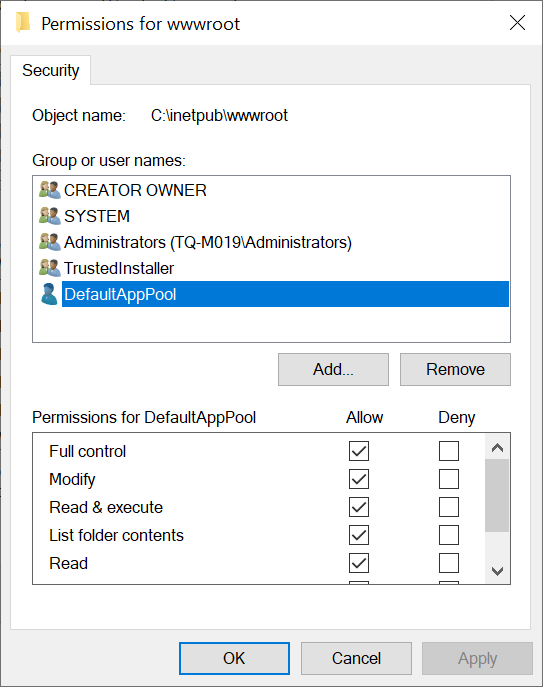This screenshot has height=687, width=543.
Task: Click the DefaultAppPool user icon
Action: click(x=49, y=294)
